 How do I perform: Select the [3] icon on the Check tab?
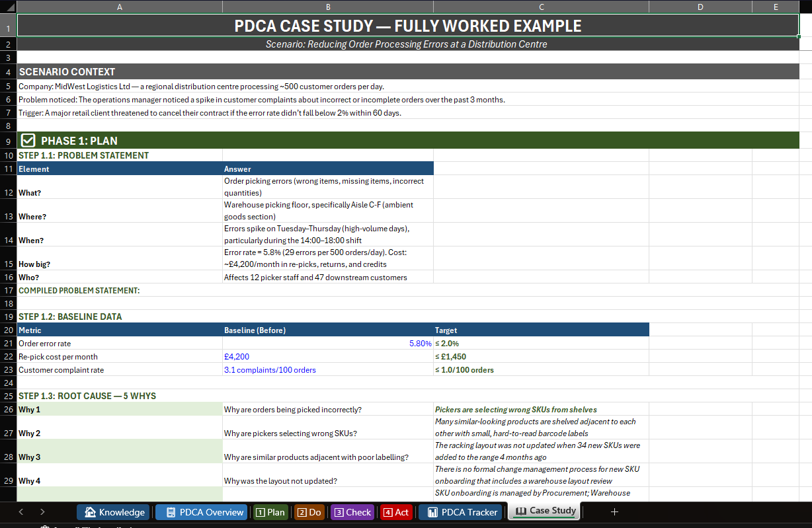[x=339, y=511]
